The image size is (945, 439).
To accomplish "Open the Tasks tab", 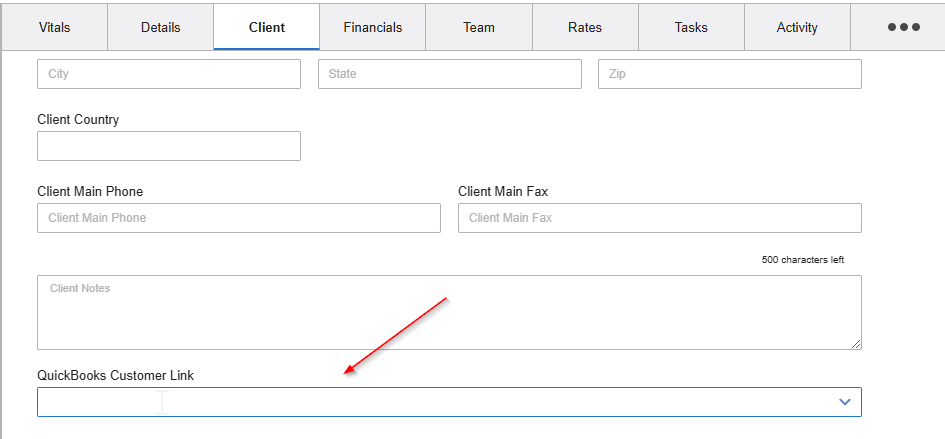I will pos(691,27).
